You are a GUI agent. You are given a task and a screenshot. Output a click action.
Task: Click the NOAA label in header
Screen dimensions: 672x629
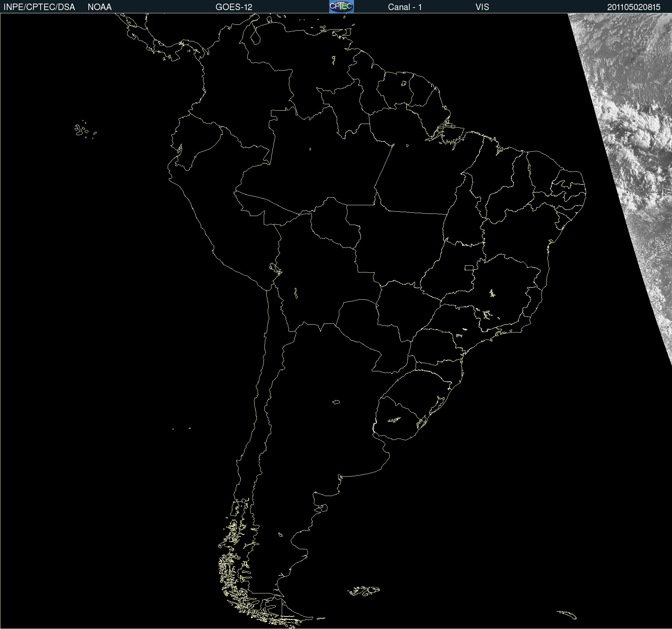click(x=100, y=7)
